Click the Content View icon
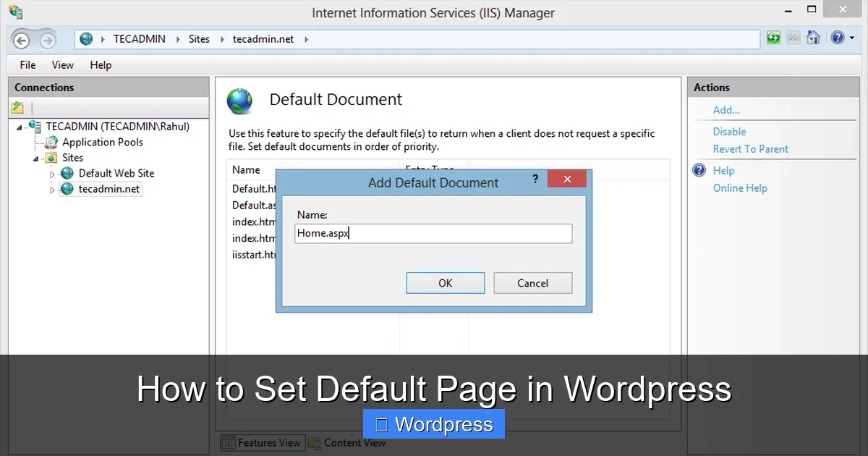Viewport: 868px width, 456px height. point(314,442)
